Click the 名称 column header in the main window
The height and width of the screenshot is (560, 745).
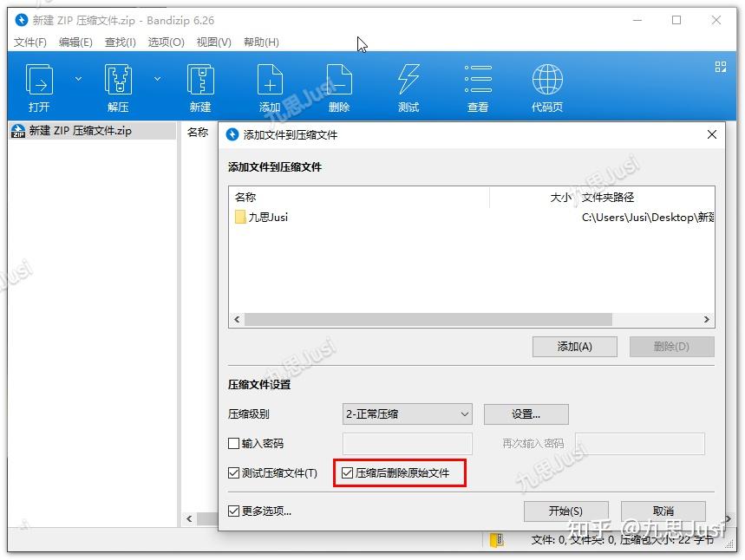point(198,132)
